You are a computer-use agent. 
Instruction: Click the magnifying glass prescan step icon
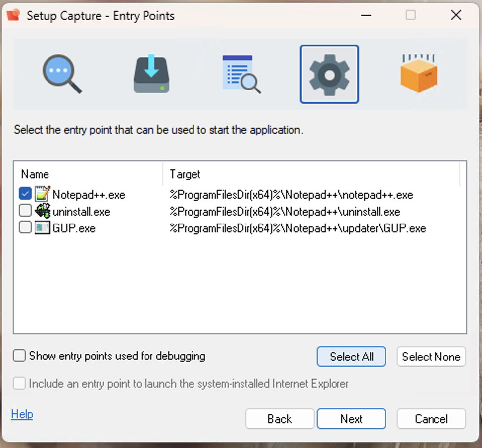point(62,74)
